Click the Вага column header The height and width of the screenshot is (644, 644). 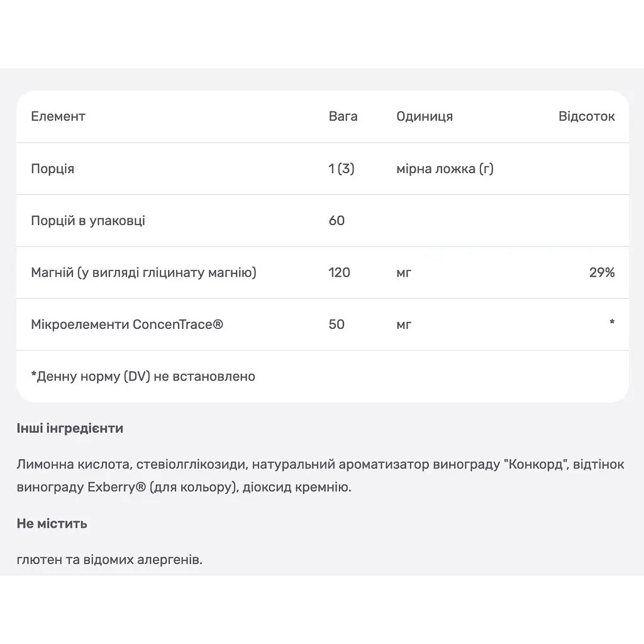pyautogui.click(x=343, y=116)
